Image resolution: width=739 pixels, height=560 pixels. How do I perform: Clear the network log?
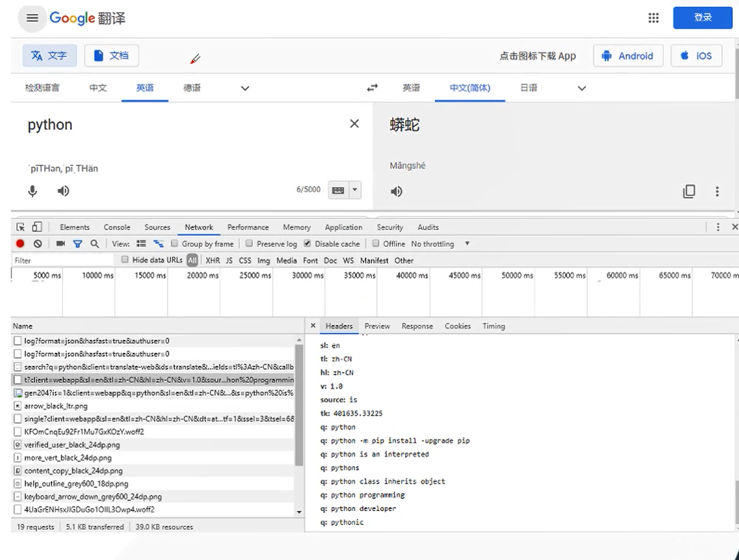[x=38, y=244]
